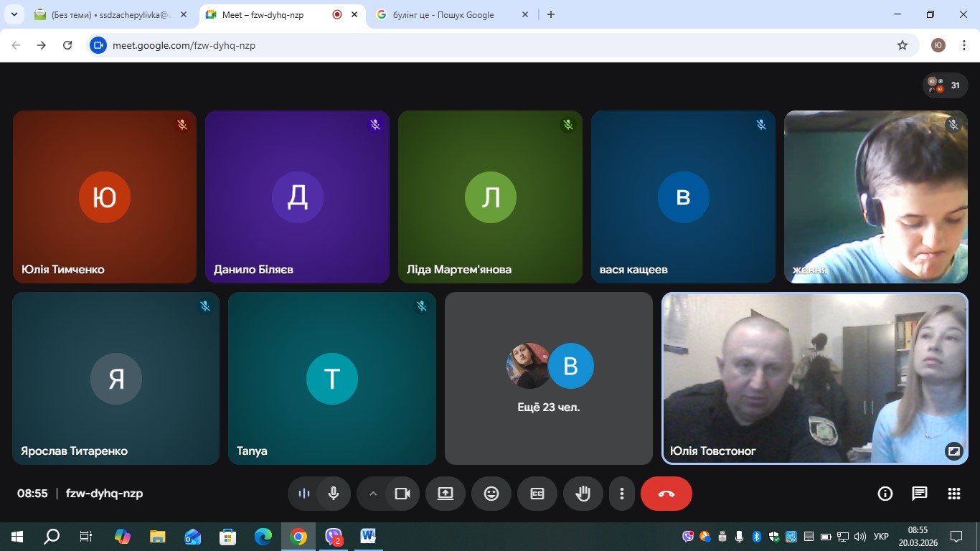Toggle the microphone on or off
Viewport: 980px width, 551px height.
point(334,494)
